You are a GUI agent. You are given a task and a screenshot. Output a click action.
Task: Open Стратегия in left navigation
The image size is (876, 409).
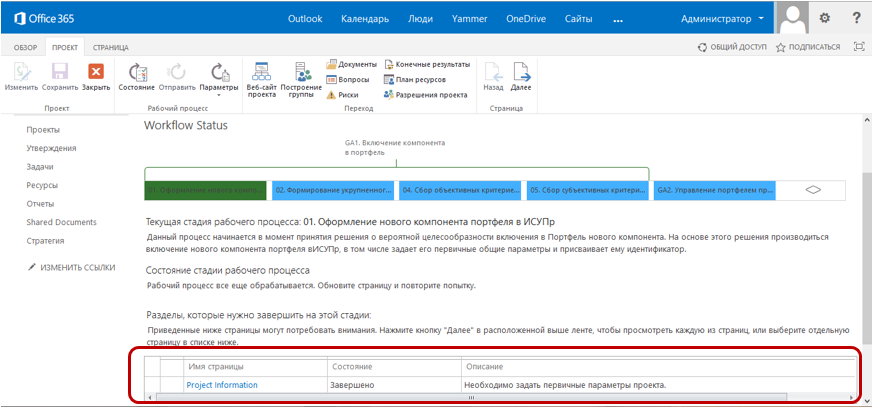45,241
